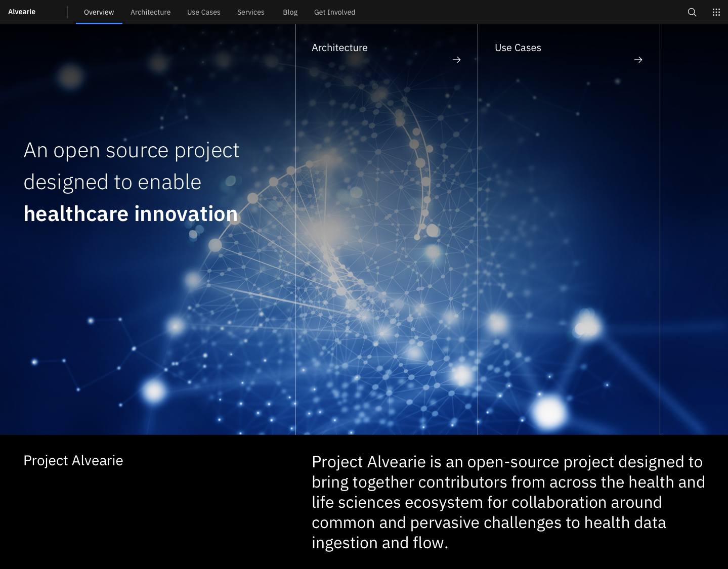Open the Blog nav item

pos(290,12)
